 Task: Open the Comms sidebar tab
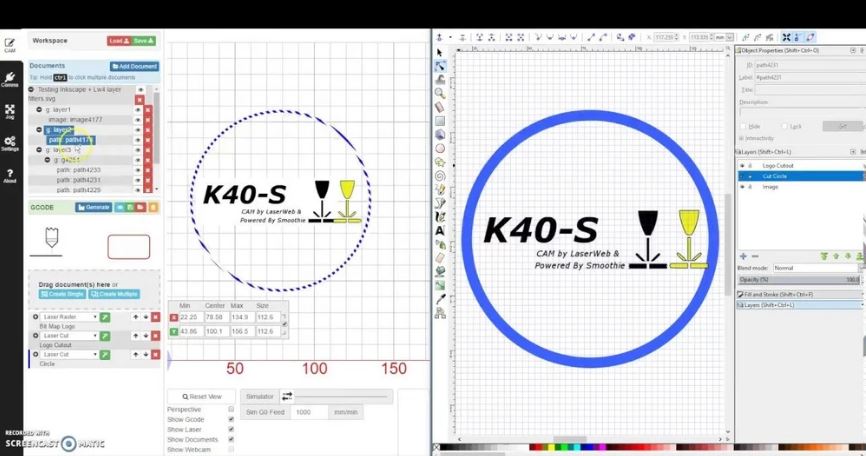pyautogui.click(x=10, y=79)
